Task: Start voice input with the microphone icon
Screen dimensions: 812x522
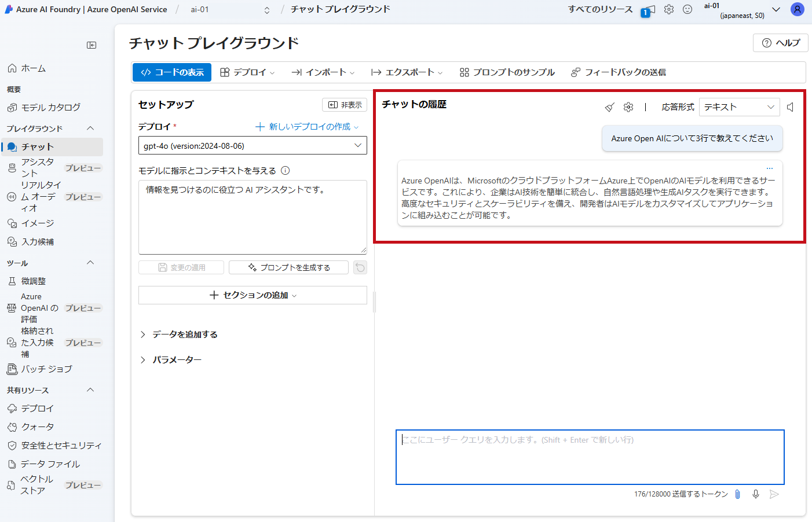Action: pyautogui.click(x=756, y=494)
